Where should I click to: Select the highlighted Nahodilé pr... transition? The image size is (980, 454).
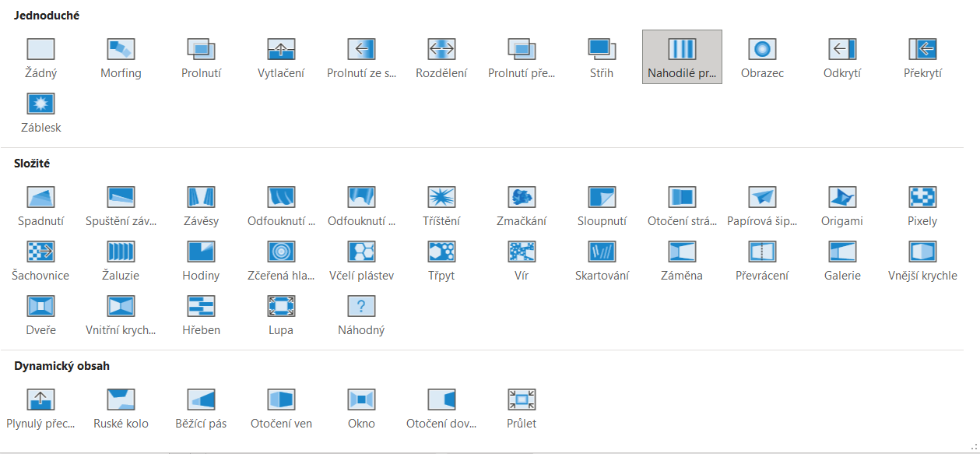682,57
